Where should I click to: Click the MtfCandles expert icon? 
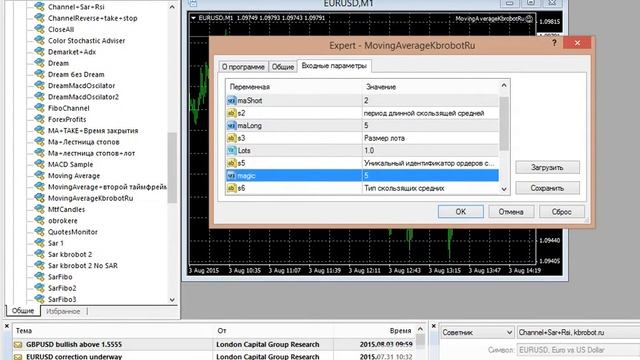click(x=39, y=209)
